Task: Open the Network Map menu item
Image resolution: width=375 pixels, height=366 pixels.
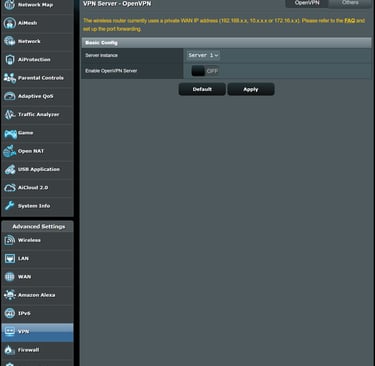Action: 37,5
